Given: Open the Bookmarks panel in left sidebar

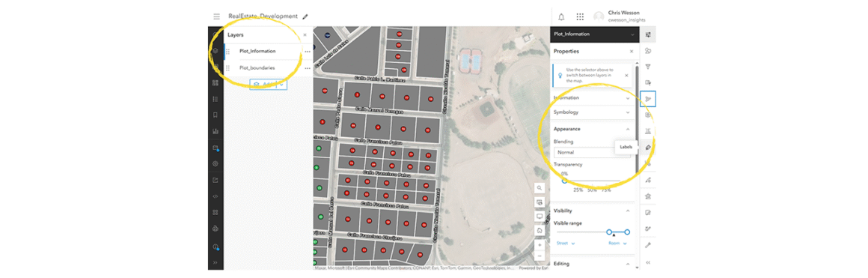Looking at the screenshot, I should pos(216,115).
